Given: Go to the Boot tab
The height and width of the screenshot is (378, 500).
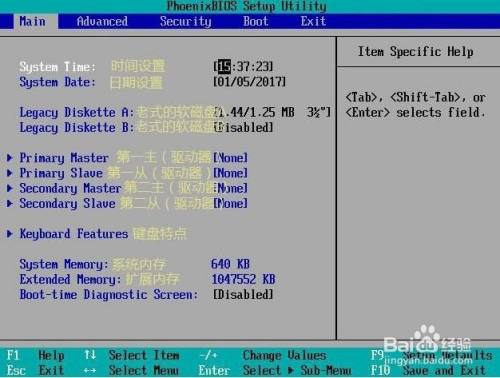Looking at the screenshot, I should (x=256, y=21).
